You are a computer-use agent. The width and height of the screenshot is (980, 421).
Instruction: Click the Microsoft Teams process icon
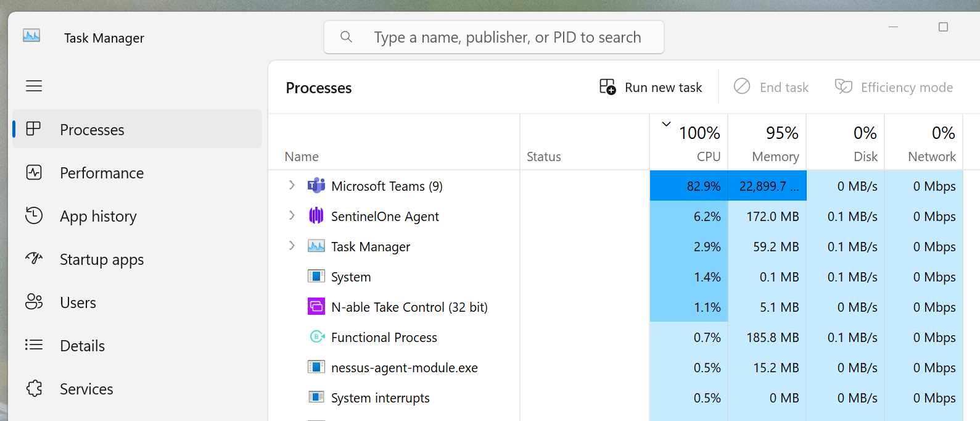pyautogui.click(x=316, y=185)
